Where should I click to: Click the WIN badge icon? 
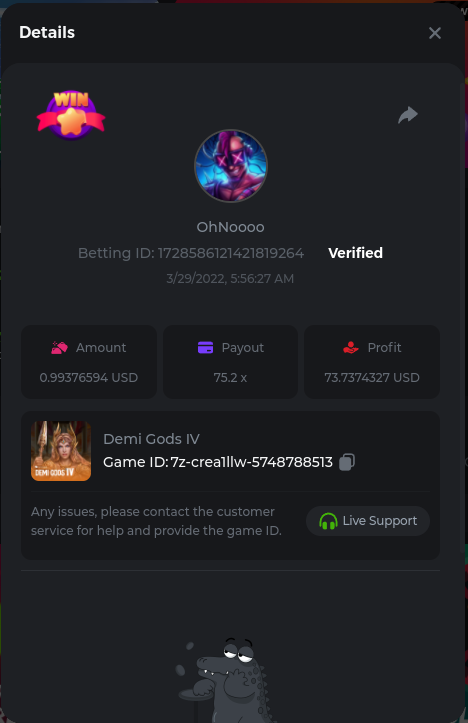(x=71, y=115)
